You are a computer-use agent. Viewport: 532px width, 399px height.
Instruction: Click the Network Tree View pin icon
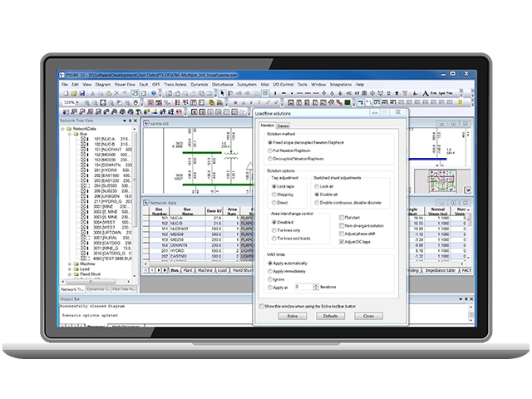(x=127, y=121)
